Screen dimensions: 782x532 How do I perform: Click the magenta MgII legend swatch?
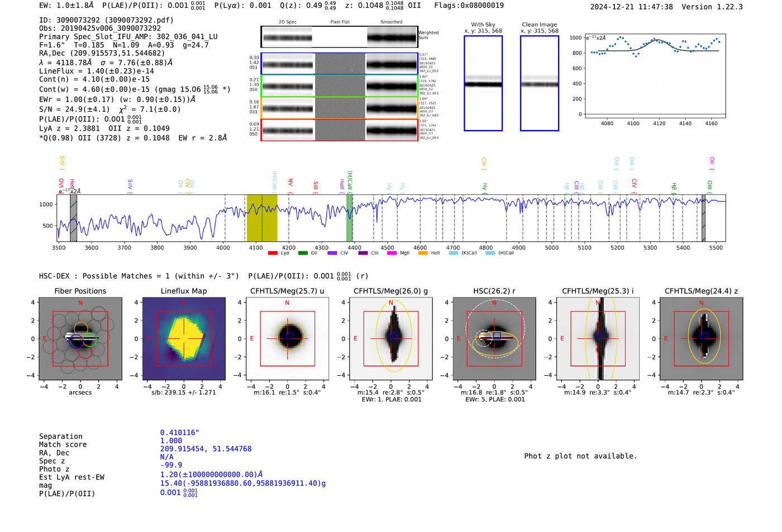click(x=392, y=253)
